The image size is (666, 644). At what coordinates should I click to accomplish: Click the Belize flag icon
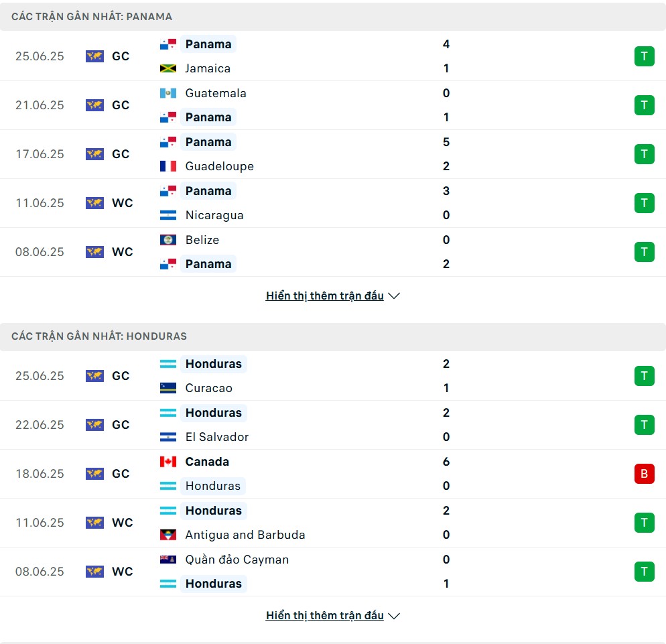coord(168,240)
